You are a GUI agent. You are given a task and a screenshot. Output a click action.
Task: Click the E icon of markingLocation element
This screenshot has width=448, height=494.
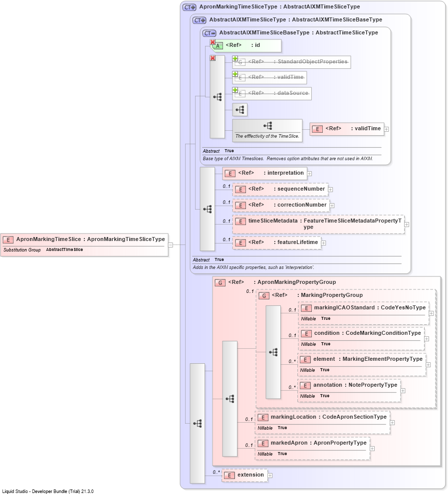pos(263,418)
